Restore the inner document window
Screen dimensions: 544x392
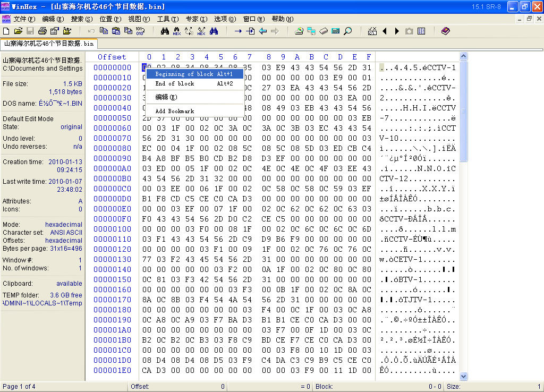(529, 19)
